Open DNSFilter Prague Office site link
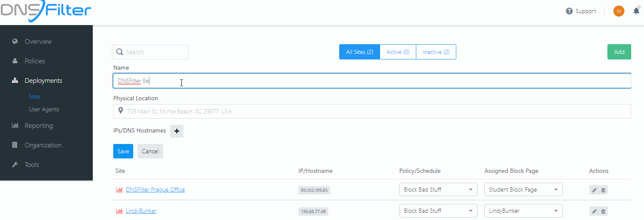Viewport: 644px width, 220px height. click(x=155, y=189)
